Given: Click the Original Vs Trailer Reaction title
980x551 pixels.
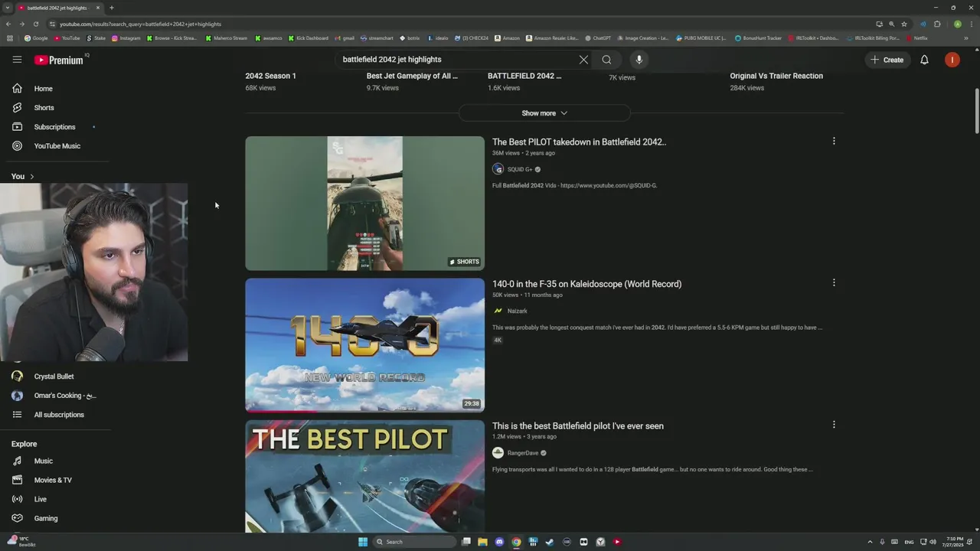Looking at the screenshot, I should 776,76.
